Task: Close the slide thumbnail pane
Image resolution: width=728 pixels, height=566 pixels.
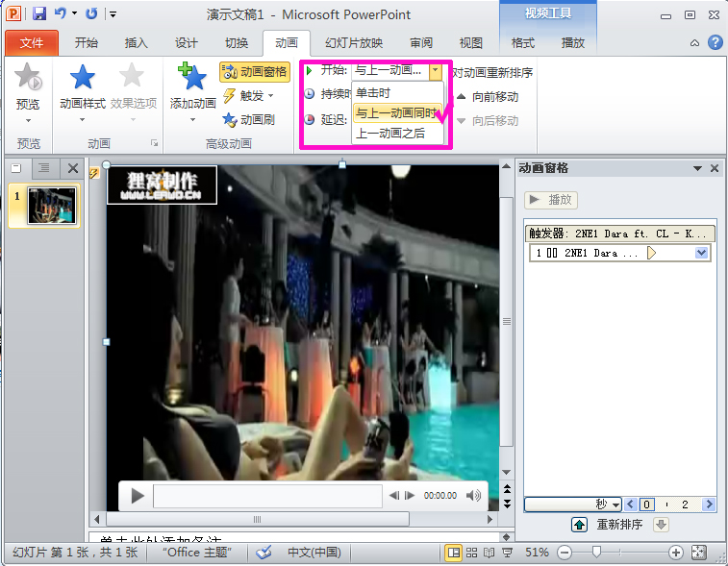Action: tap(73, 168)
